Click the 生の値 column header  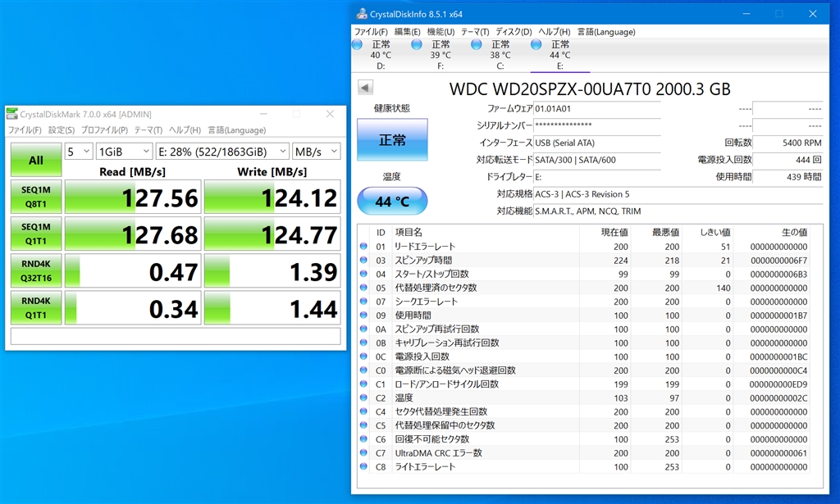click(x=794, y=232)
